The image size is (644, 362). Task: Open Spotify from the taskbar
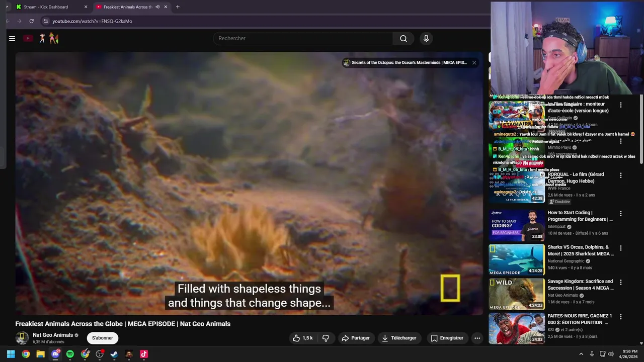click(70, 354)
